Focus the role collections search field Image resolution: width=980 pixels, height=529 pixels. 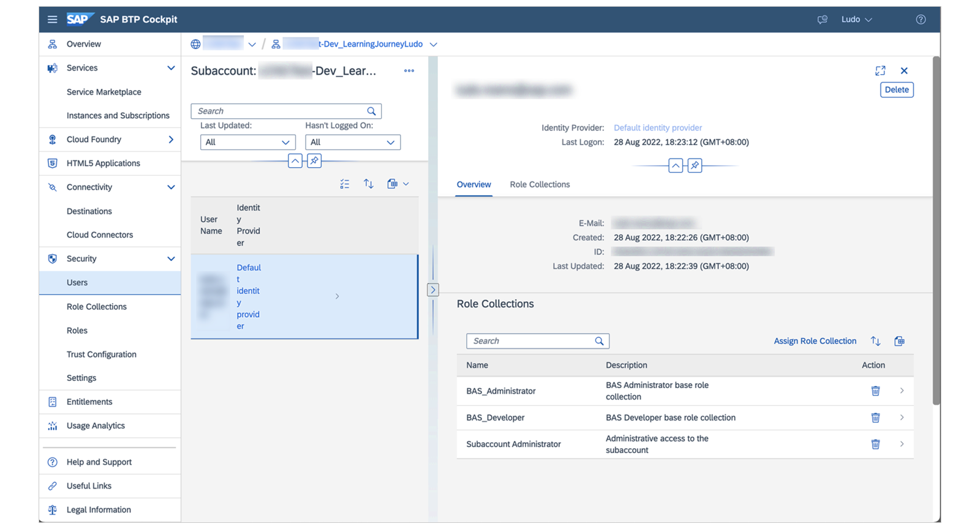[x=538, y=341]
